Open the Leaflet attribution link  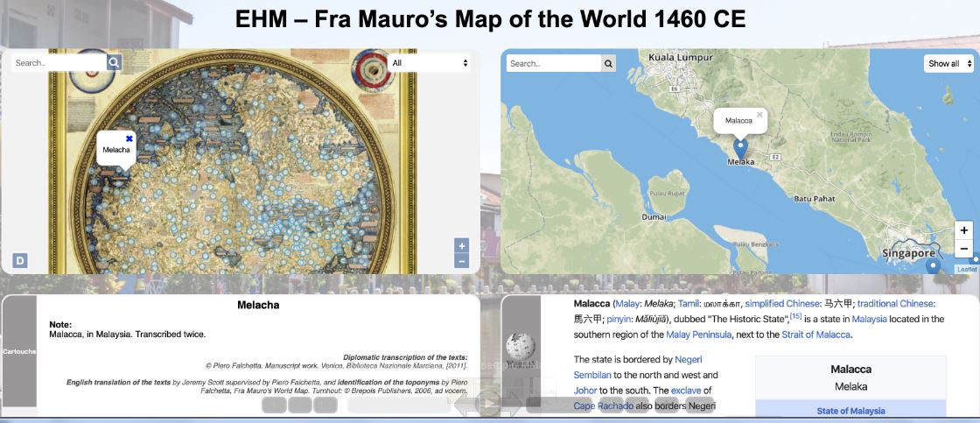click(966, 269)
